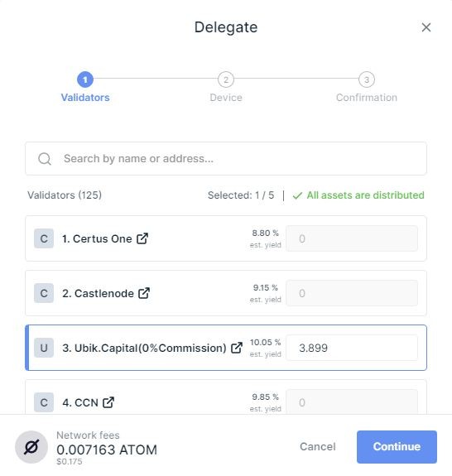Open Ubik.Capital external link icon
The image size is (452, 476).
237,348
